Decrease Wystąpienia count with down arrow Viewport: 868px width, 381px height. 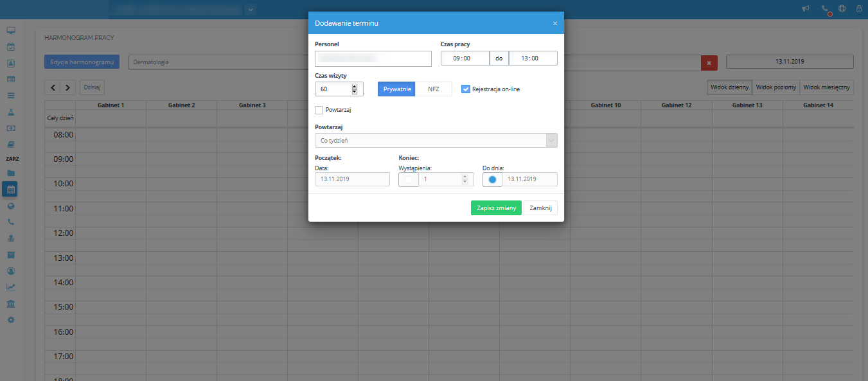(x=465, y=182)
